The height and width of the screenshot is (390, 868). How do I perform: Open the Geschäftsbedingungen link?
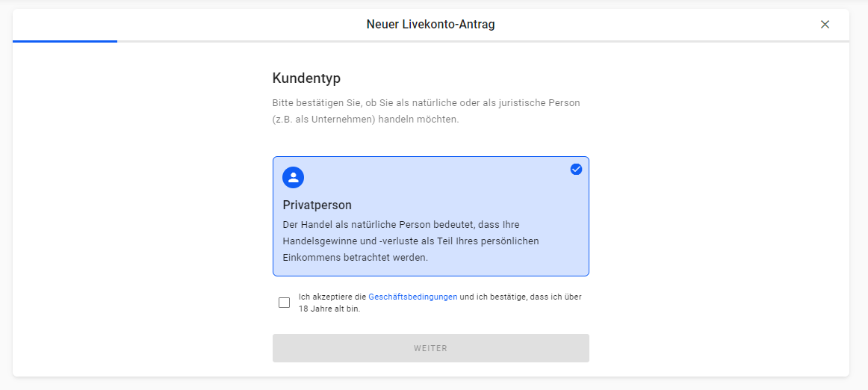pyautogui.click(x=413, y=297)
